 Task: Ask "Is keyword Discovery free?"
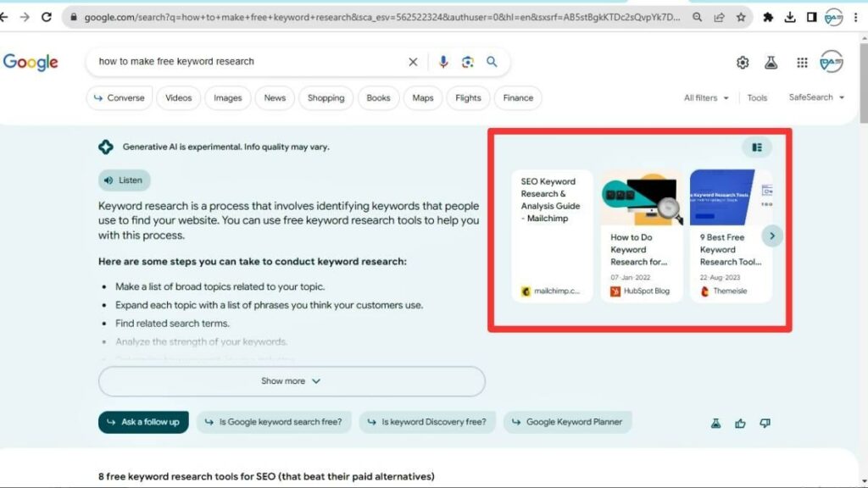[x=427, y=422]
